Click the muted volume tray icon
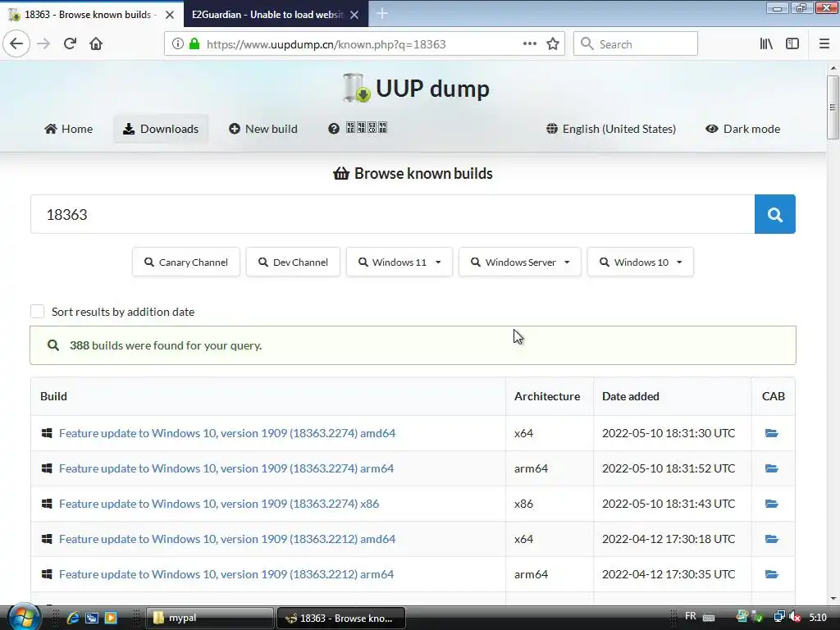840x630 pixels. [796, 618]
